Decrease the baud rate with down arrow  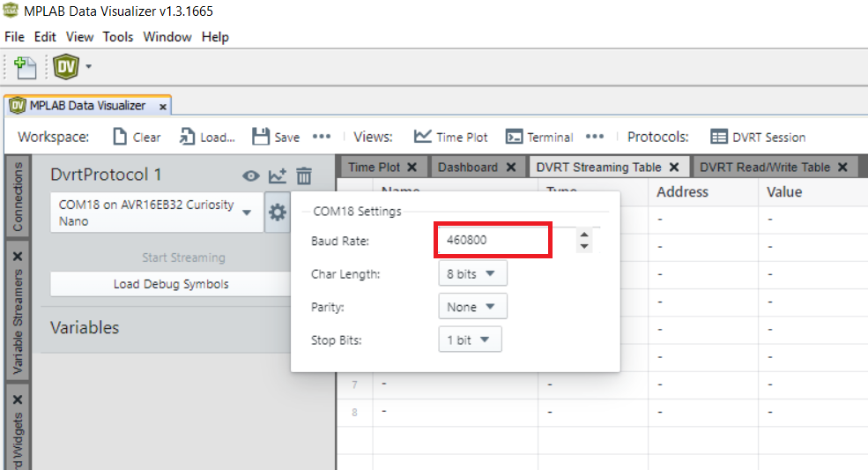tap(584, 246)
